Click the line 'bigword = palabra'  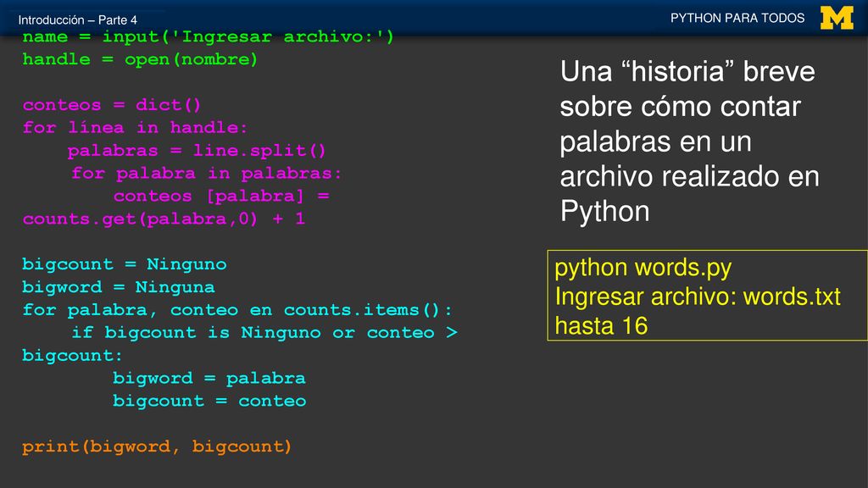[x=209, y=378]
